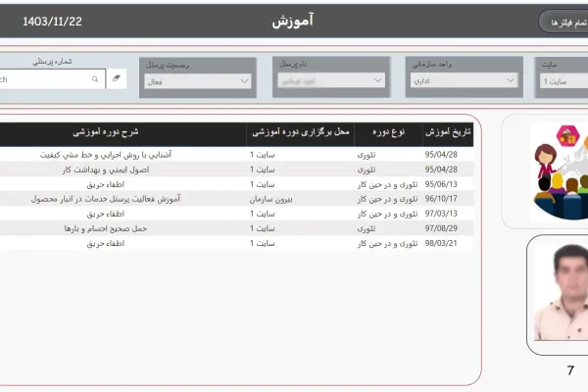The image size is (588, 392).
Task: Click the magnifier search icon
Action: pos(95,79)
